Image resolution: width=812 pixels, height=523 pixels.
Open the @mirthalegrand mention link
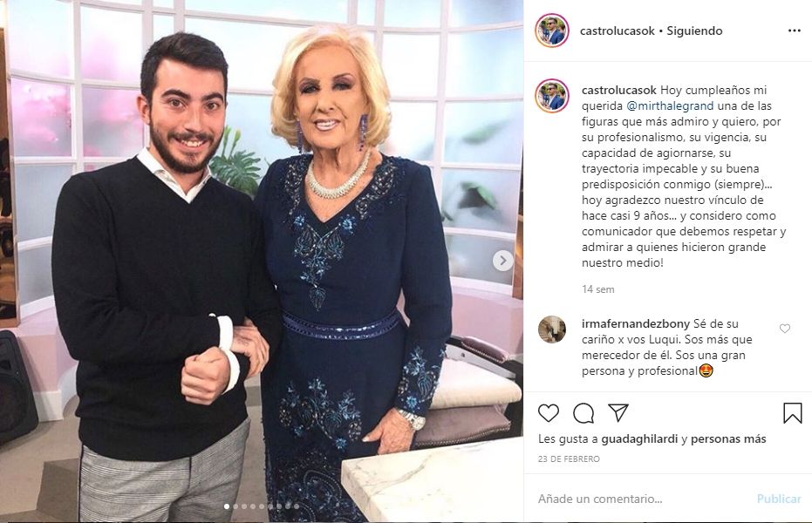pos(670,106)
